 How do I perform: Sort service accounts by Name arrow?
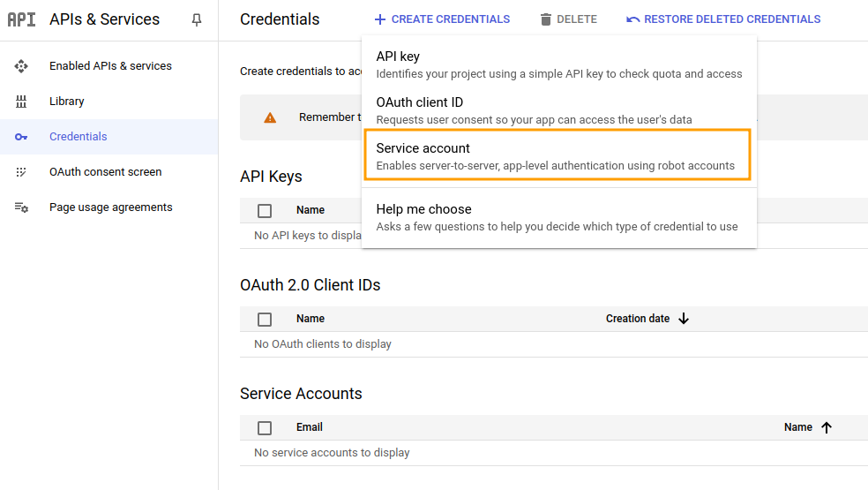point(827,427)
